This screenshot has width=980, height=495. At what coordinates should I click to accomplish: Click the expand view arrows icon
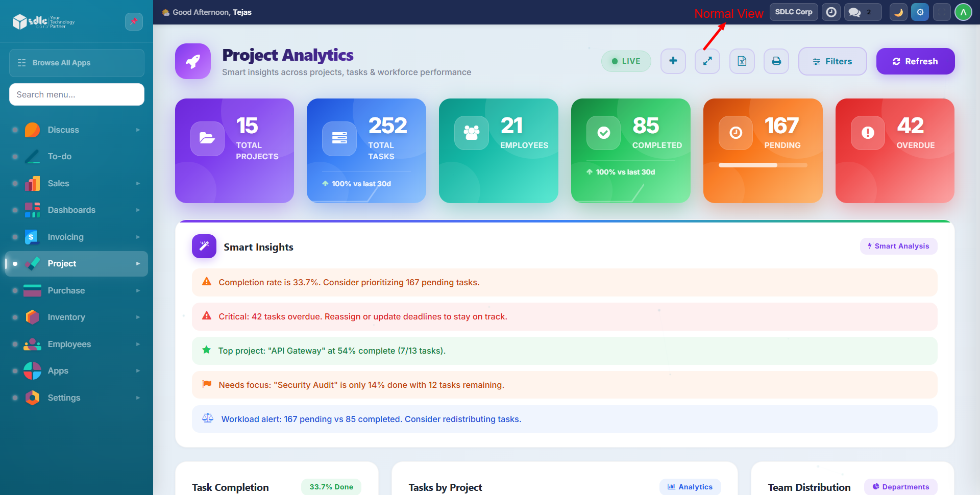707,61
